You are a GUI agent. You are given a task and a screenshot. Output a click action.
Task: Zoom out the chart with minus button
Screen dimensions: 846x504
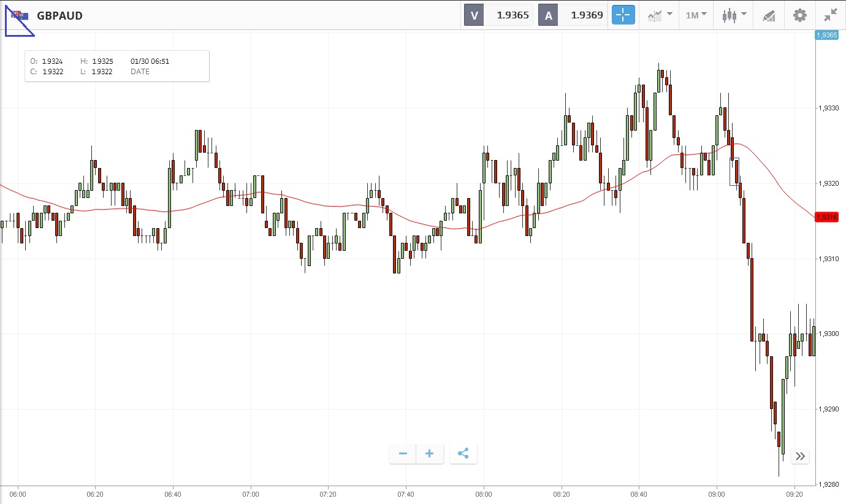(x=403, y=454)
